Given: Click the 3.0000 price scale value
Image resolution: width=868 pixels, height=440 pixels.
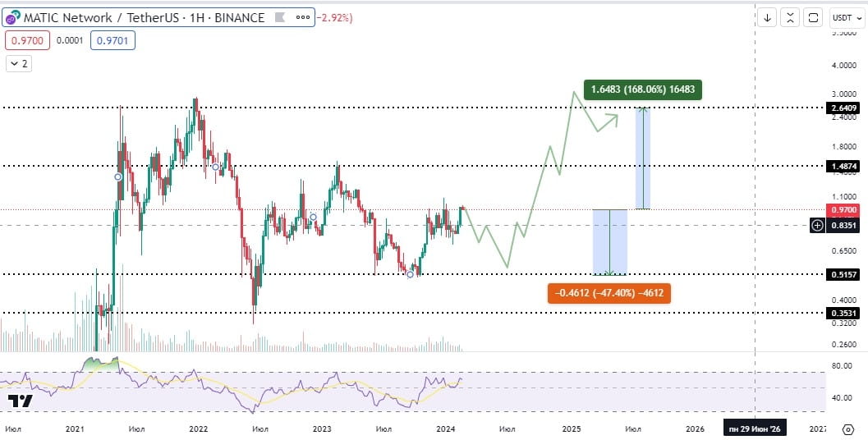Looking at the screenshot, I should pos(844,94).
